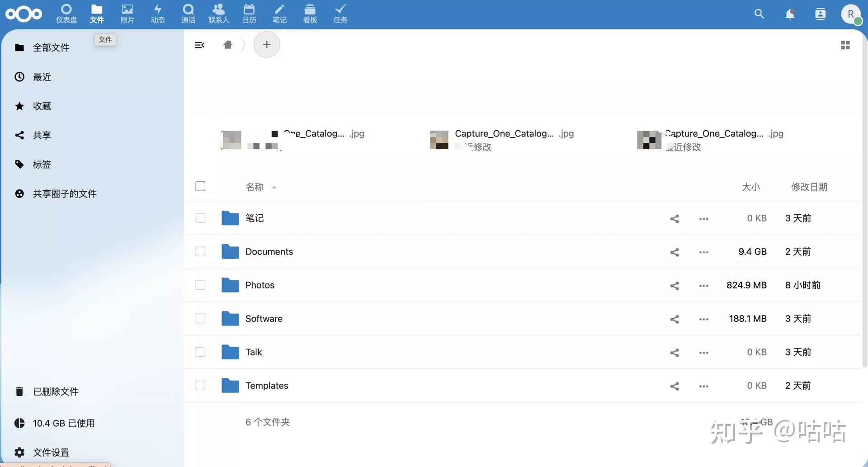Switch to 收藏 (Favorites) view
Viewport: 868px width, 467px height.
coord(43,106)
